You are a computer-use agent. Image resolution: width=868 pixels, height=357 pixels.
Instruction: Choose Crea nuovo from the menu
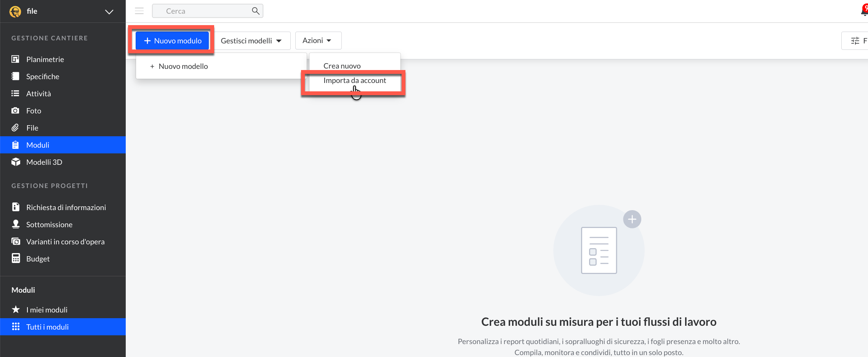[x=342, y=66]
